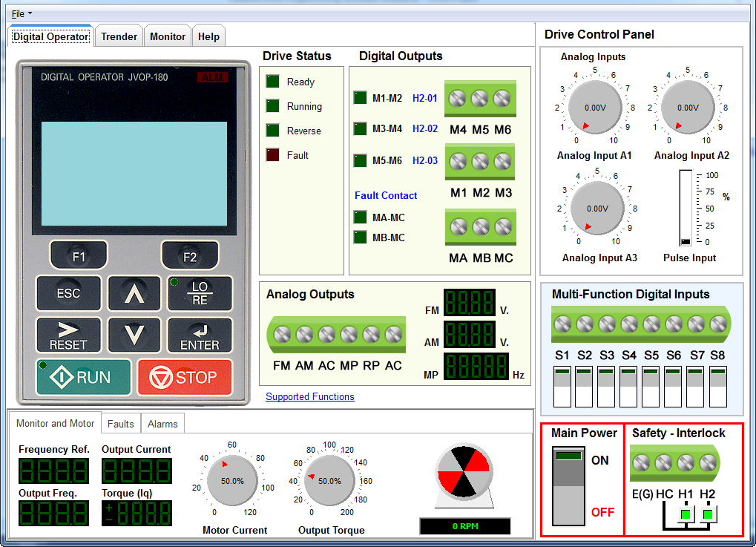756x547 pixels.
Task: Flip the S1 digital input switch
Action: tap(562, 386)
